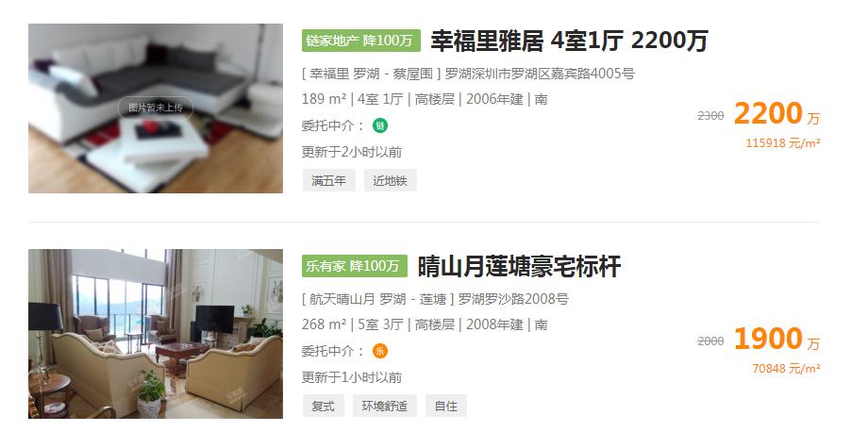Click the 乐有家 降100万 green badge
The width and height of the screenshot is (868, 432).
(355, 266)
